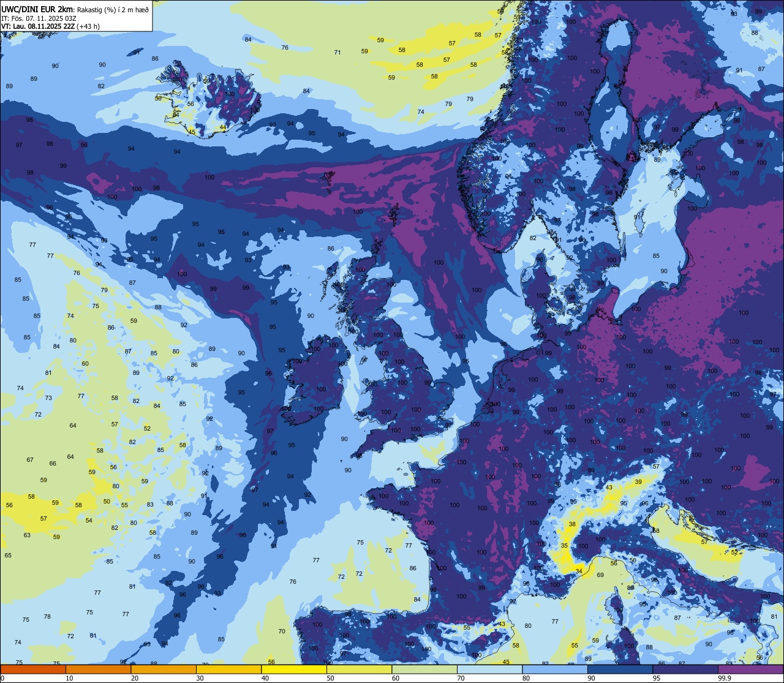The height and width of the screenshot is (683, 784).
Task: Click the 'IT: Fös. 07. 11. 2025 03Z' line
Action: (x=39, y=18)
